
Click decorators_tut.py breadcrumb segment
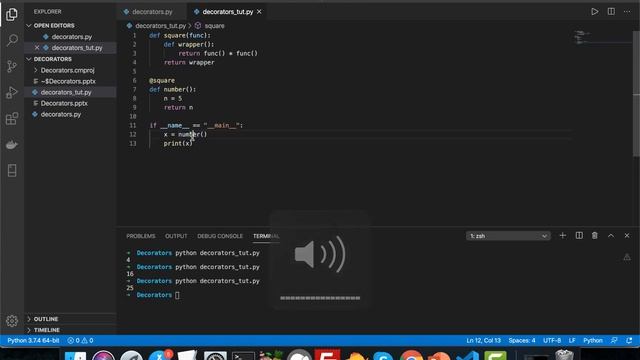coord(160,26)
